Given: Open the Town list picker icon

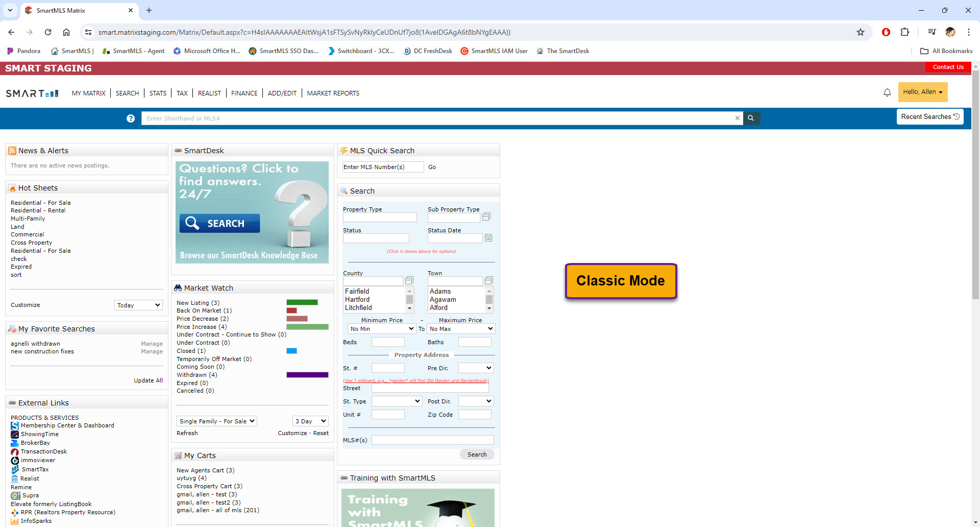Looking at the screenshot, I should [488, 281].
